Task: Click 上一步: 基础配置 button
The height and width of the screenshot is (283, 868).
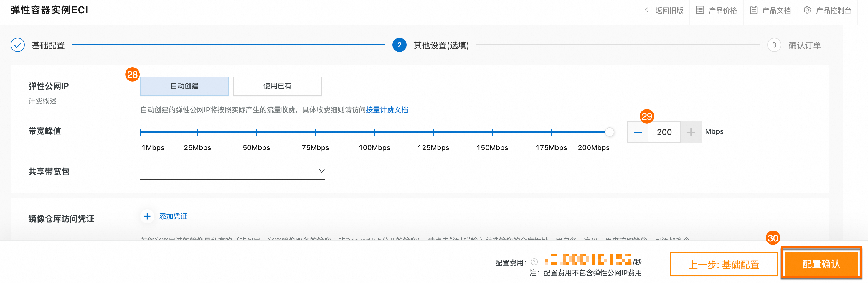Action: [724, 264]
